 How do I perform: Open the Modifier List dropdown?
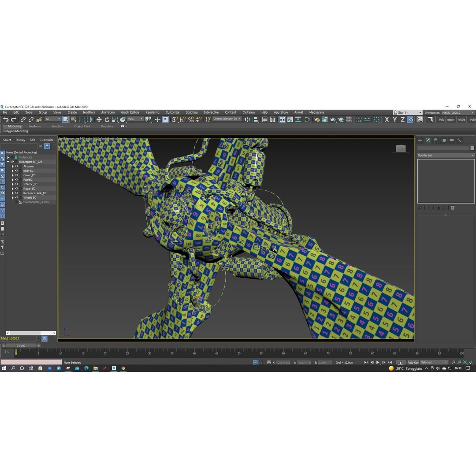pyautogui.click(x=445, y=156)
